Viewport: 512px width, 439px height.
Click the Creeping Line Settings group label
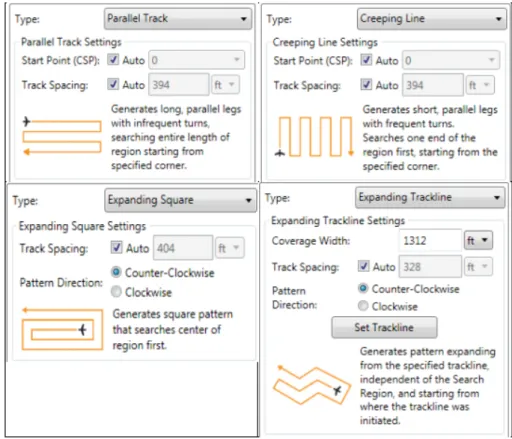tap(325, 42)
